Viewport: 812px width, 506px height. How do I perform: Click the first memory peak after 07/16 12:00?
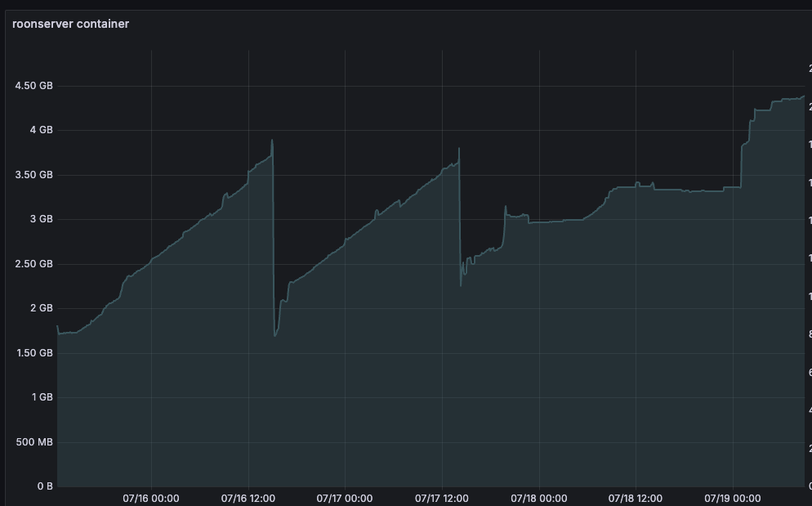click(x=271, y=140)
